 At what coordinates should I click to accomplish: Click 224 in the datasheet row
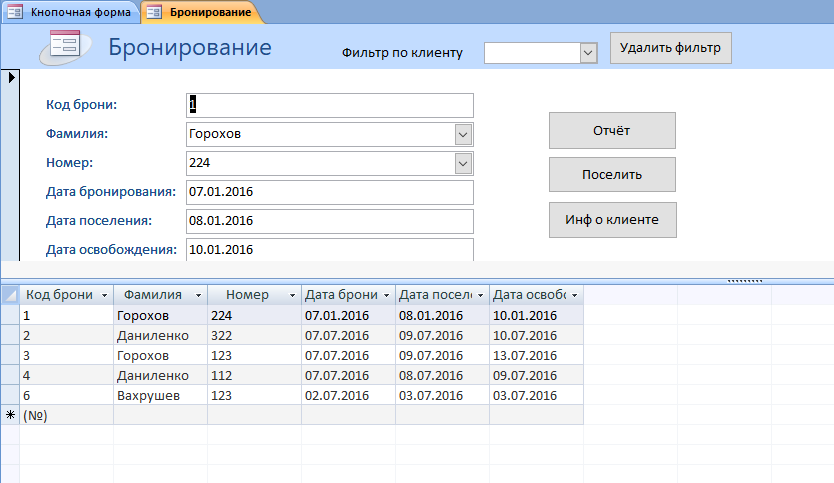[x=254, y=315]
